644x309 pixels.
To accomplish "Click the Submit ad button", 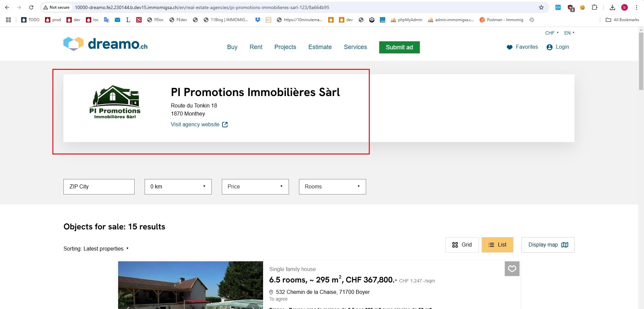I will point(399,47).
